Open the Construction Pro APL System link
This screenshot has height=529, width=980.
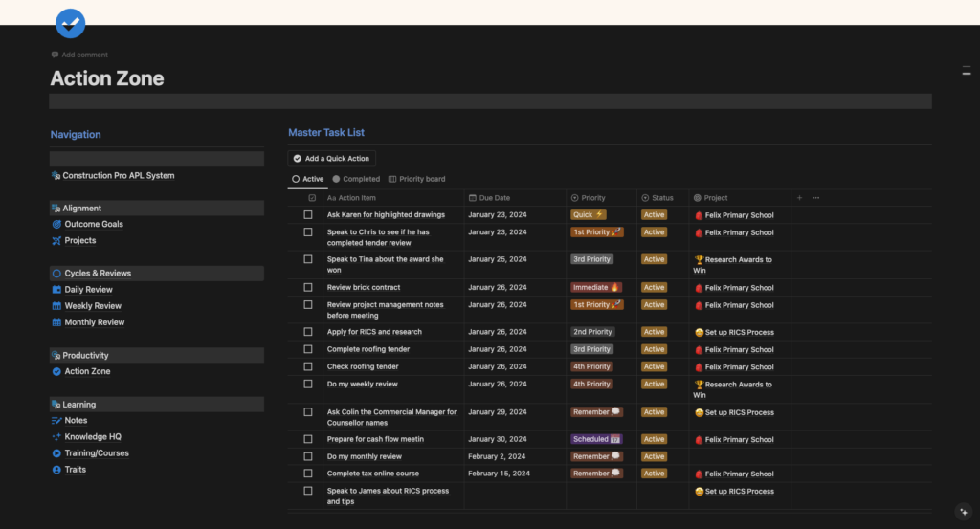pos(118,176)
